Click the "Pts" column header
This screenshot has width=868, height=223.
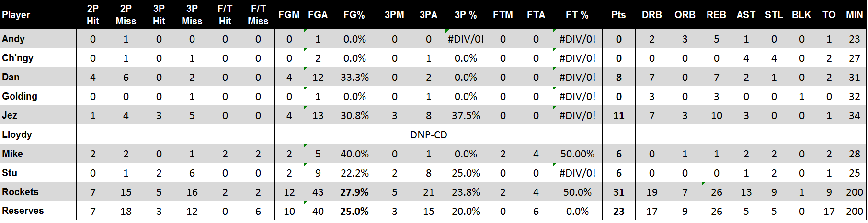click(x=618, y=15)
